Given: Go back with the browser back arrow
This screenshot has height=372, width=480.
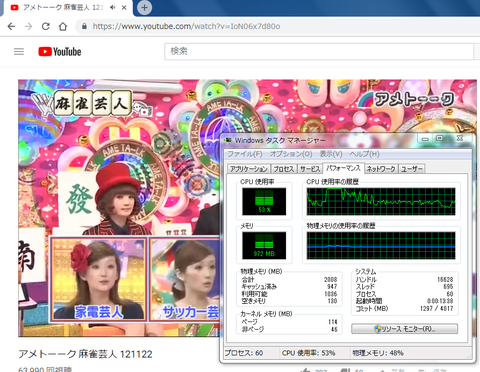Looking at the screenshot, I should [x=11, y=26].
